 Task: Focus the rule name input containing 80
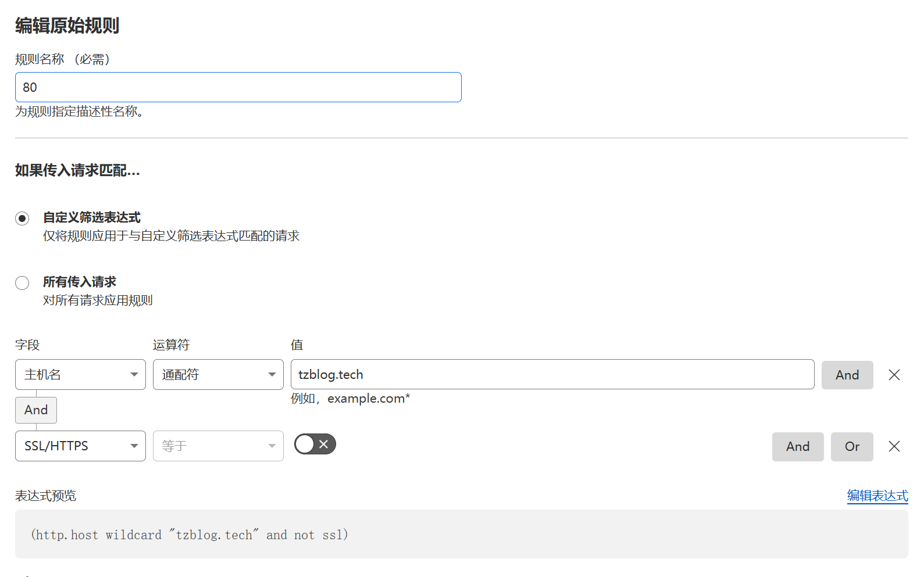[238, 87]
